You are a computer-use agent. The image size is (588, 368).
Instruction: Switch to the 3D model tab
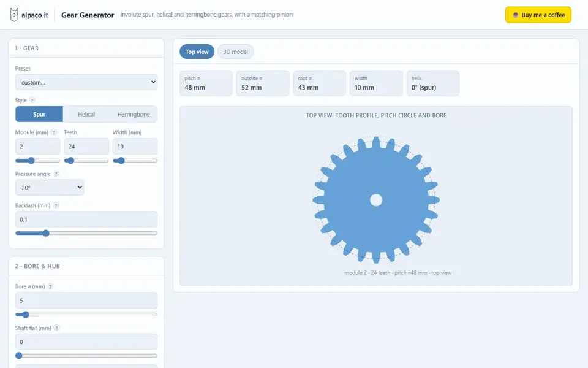pyautogui.click(x=235, y=52)
